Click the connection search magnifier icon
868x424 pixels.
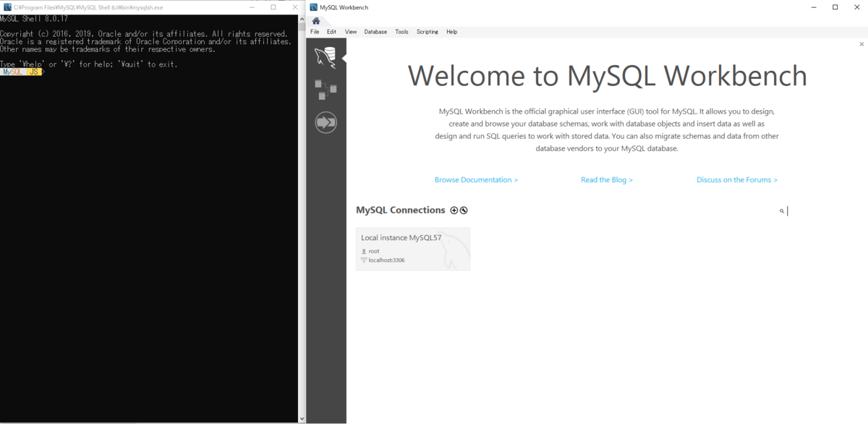(x=782, y=211)
